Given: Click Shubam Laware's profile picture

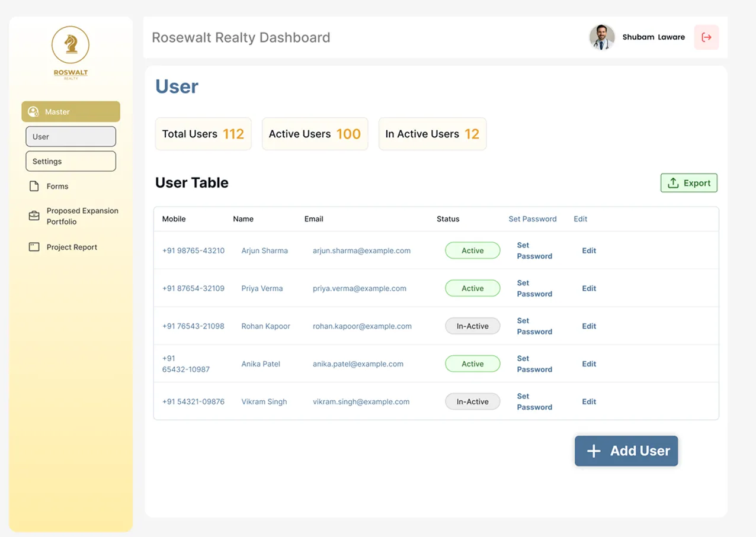Looking at the screenshot, I should [x=602, y=37].
